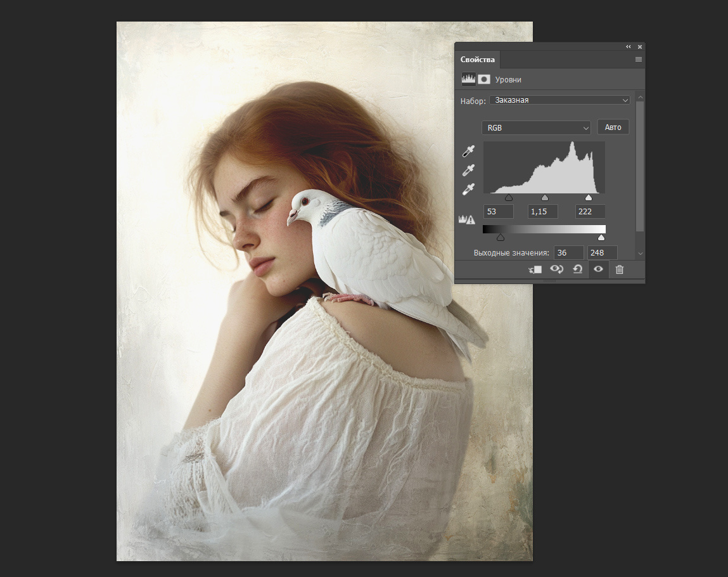The width and height of the screenshot is (728, 577).
Task: Click the highlights input field 222
Action: pyautogui.click(x=591, y=211)
